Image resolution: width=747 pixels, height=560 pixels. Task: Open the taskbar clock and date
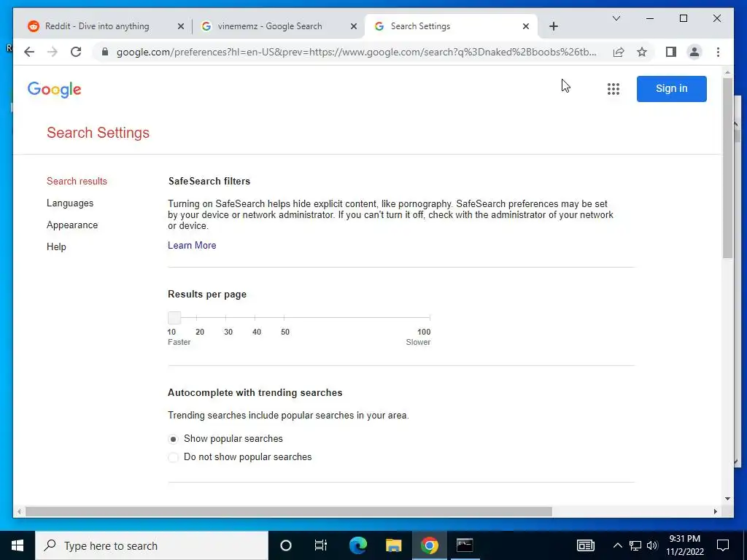click(684, 545)
